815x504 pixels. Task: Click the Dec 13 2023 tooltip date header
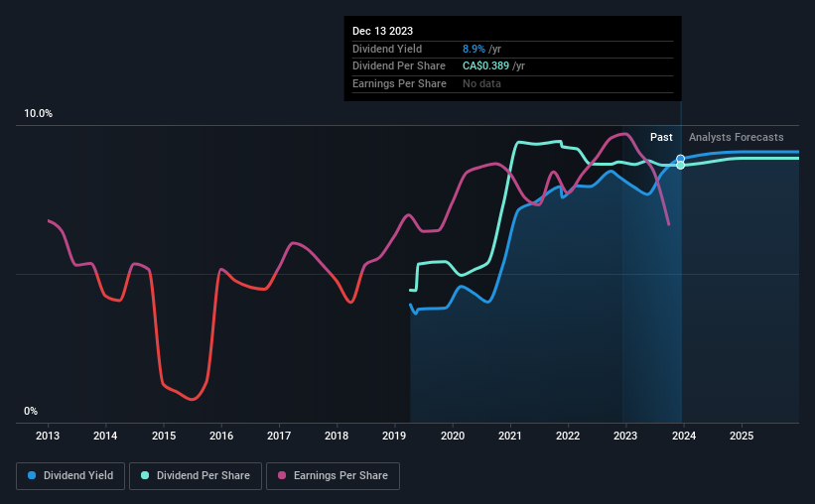pyautogui.click(x=382, y=31)
